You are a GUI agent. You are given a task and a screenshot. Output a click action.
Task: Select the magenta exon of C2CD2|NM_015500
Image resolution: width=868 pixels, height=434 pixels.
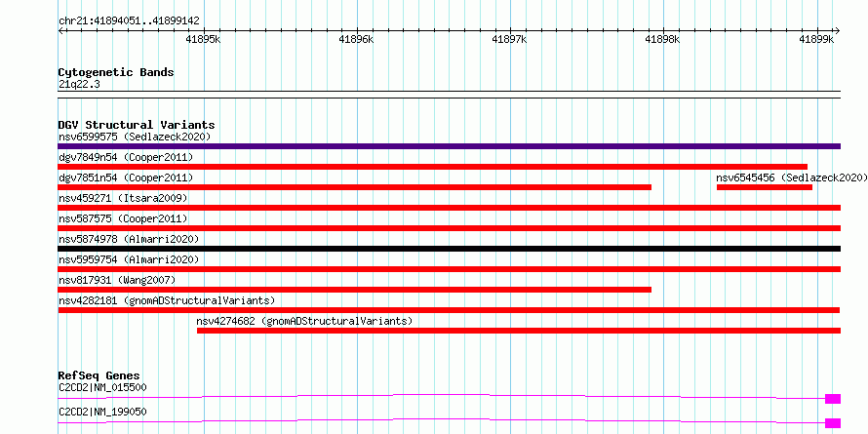click(x=833, y=399)
